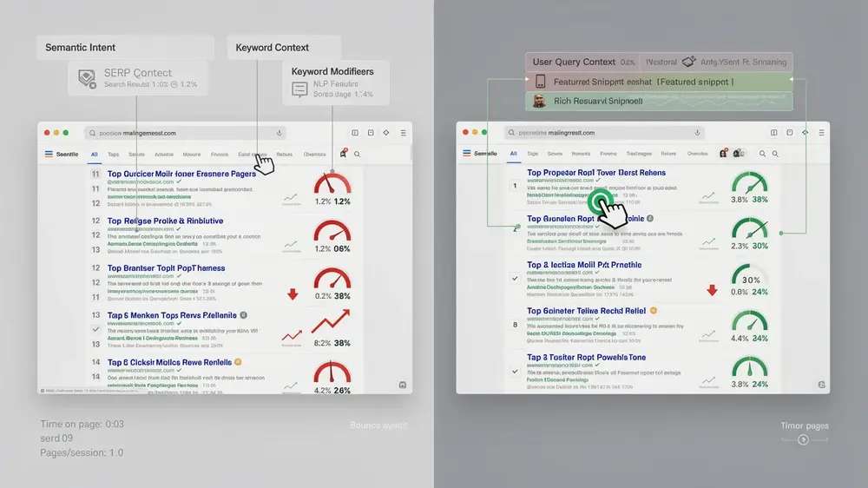
Task: Open the Oserolos tab in the right window
Action: 698,154
